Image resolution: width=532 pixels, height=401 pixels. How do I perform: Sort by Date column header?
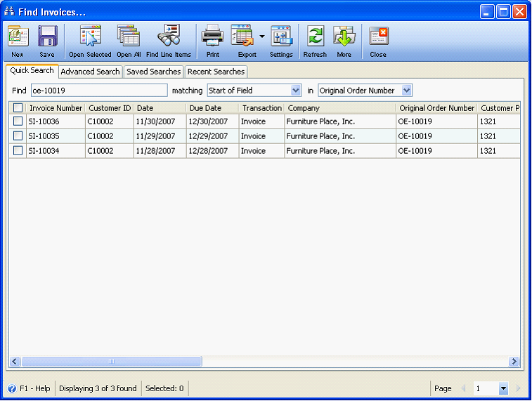point(160,107)
